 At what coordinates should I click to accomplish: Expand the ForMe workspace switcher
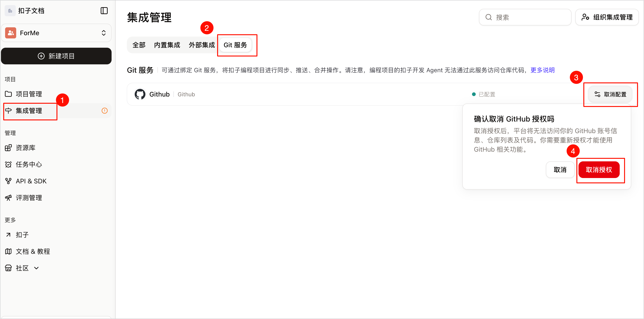(x=56, y=33)
